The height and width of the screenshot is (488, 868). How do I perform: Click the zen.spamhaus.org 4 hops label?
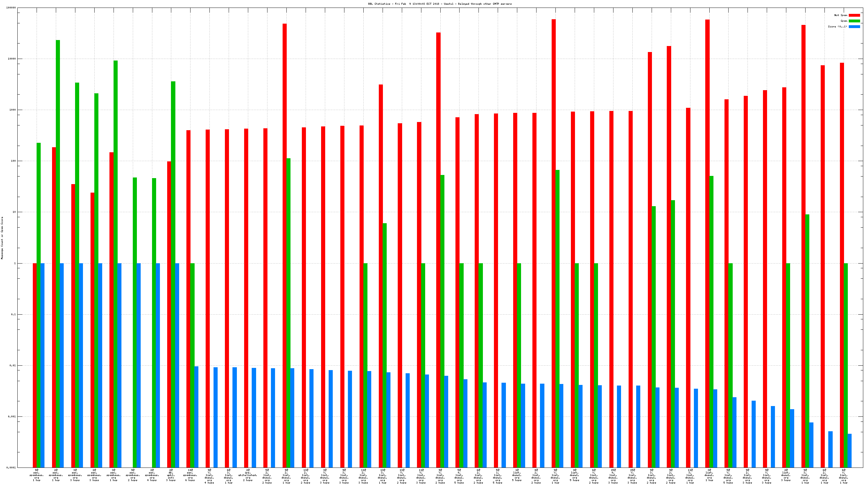[x=152, y=475]
